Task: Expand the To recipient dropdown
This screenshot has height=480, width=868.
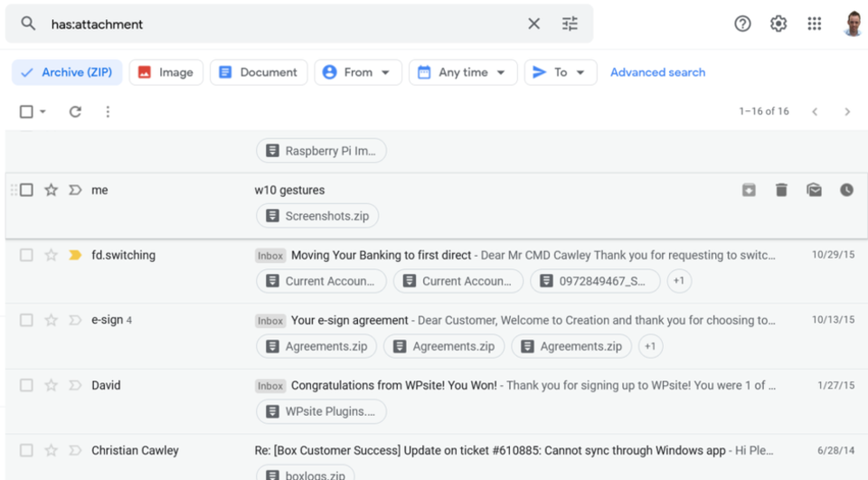Action: pos(561,72)
